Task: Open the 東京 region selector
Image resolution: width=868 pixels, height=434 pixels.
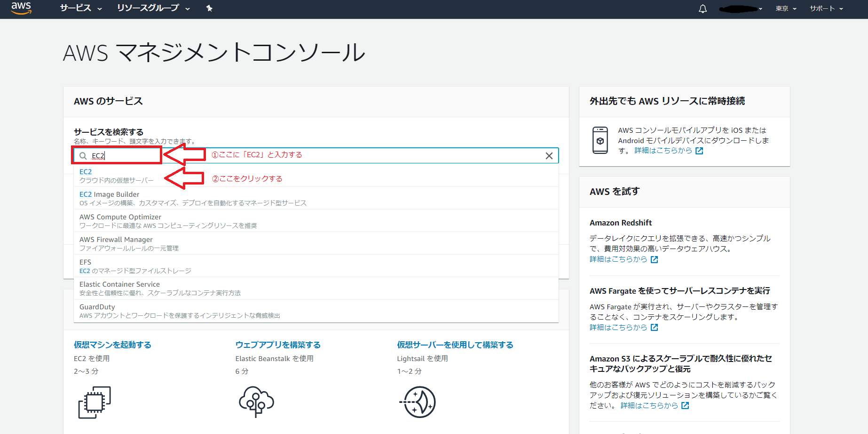Action: pos(785,8)
